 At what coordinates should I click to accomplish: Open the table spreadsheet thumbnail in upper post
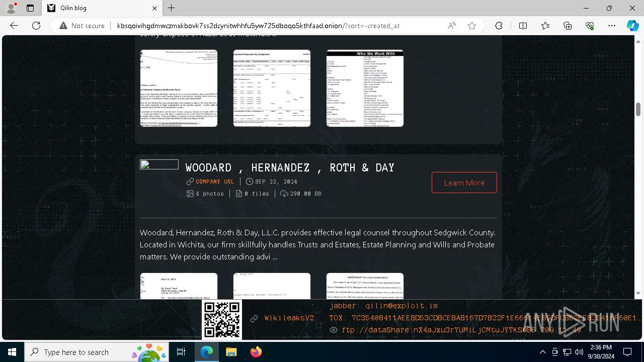tap(272, 88)
